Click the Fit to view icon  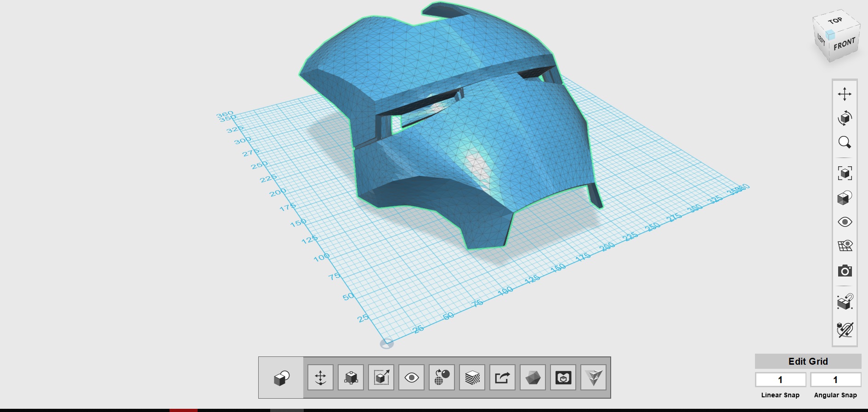tap(845, 173)
